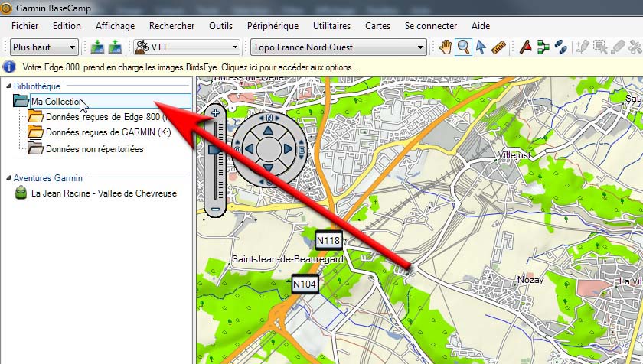Select Données reçues de Edge 800
The image size is (643, 364).
(107, 117)
